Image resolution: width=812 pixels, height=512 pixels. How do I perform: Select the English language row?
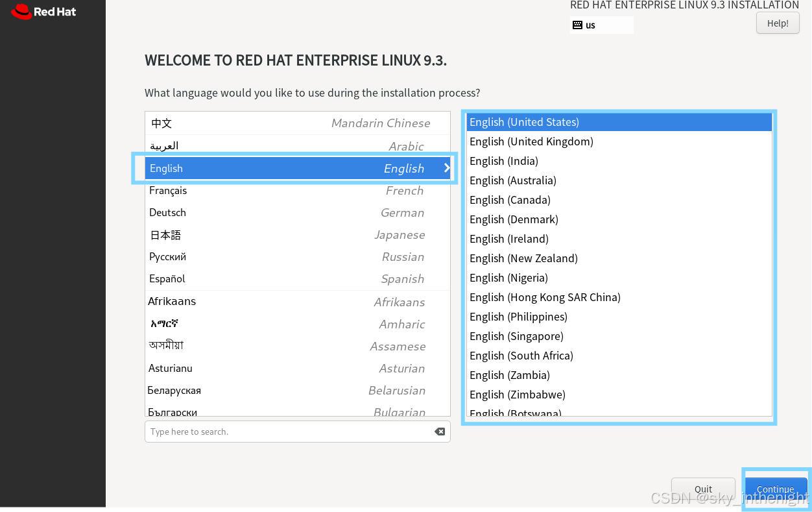tap(297, 168)
